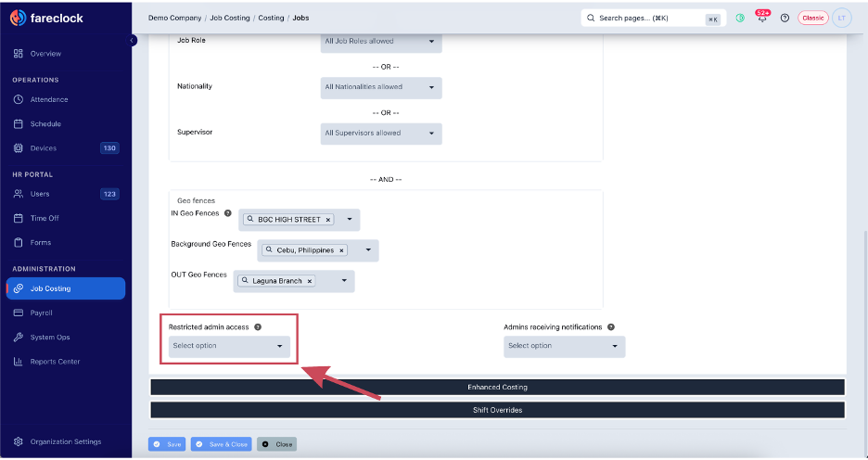Show info tooltip for Restricted admin access
The width and height of the screenshot is (868, 460).
pyautogui.click(x=258, y=327)
